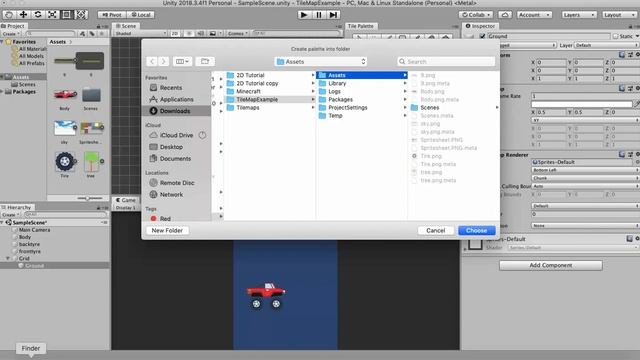This screenshot has height=360, width=640.
Task: Click the Pause button
Action: 318,15
